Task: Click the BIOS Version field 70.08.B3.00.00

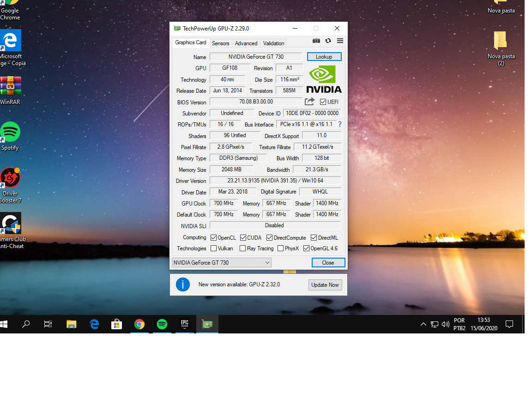Action: (x=256, y=102)
